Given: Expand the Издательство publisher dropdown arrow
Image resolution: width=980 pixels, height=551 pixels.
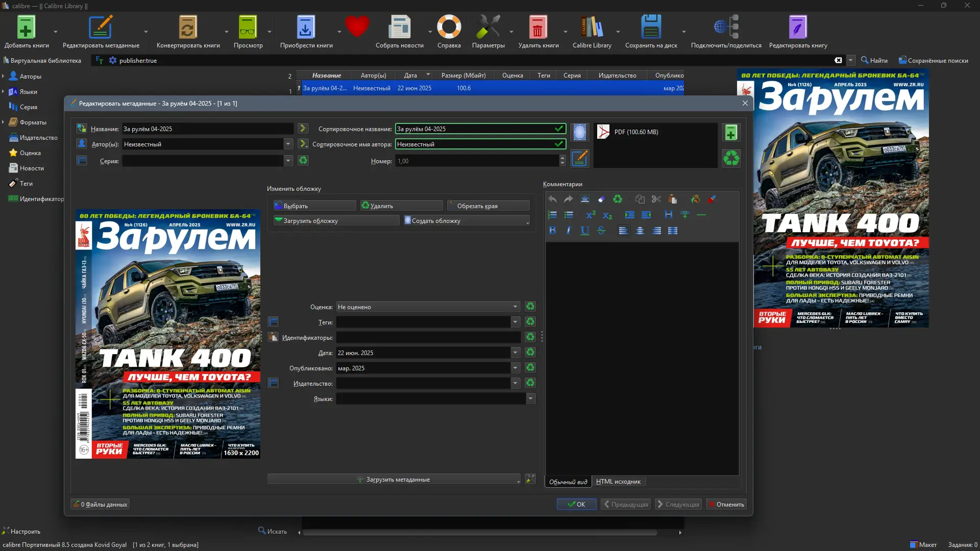Looking at the screenshot, I should tap(515, 383).
